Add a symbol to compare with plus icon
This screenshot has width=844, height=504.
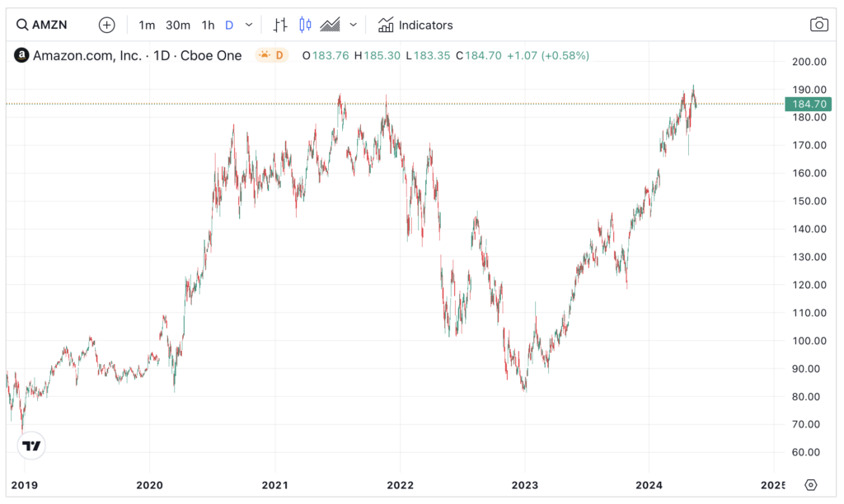(106, 25)
